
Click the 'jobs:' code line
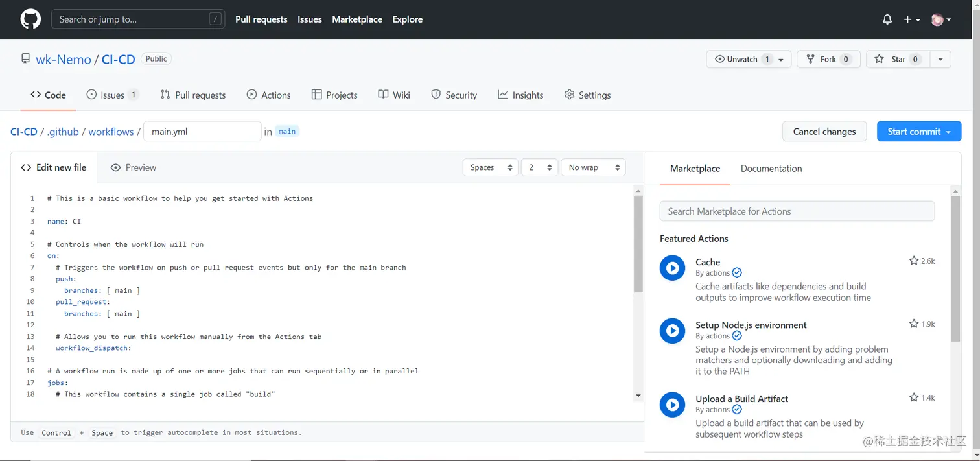pos(58,383)
